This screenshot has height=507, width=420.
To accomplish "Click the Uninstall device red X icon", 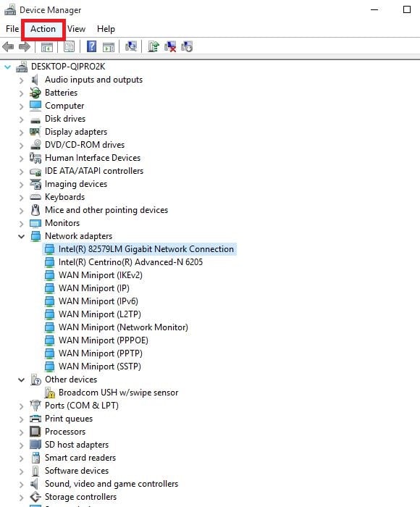I will [170, 46].
